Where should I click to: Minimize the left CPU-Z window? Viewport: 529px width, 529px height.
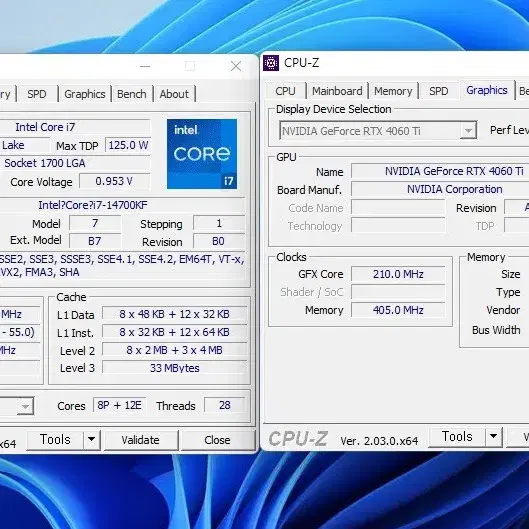point(145,66)
